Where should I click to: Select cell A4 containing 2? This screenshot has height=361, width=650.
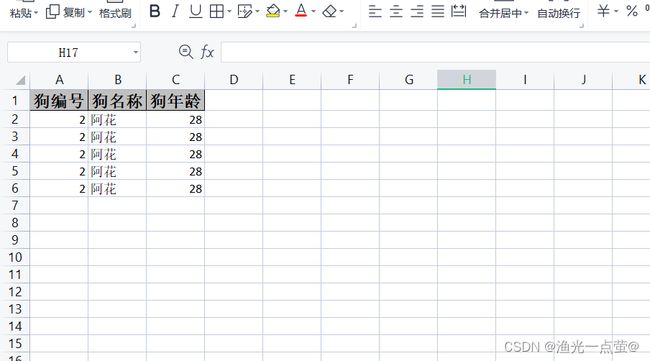[x=59, y=154]
